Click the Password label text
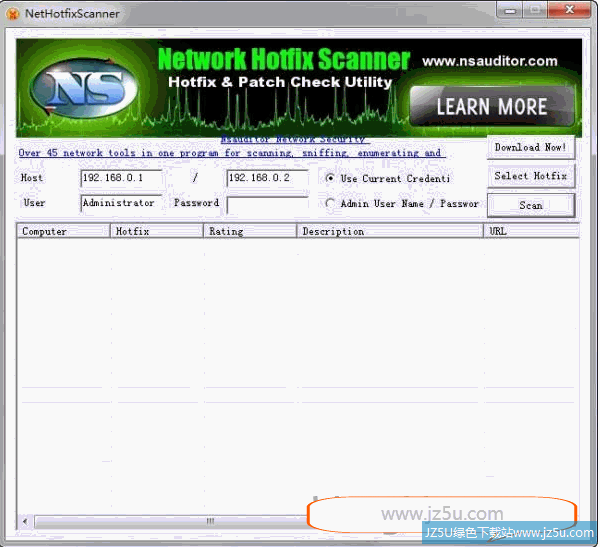600x547 pixels. pos(197,203)
